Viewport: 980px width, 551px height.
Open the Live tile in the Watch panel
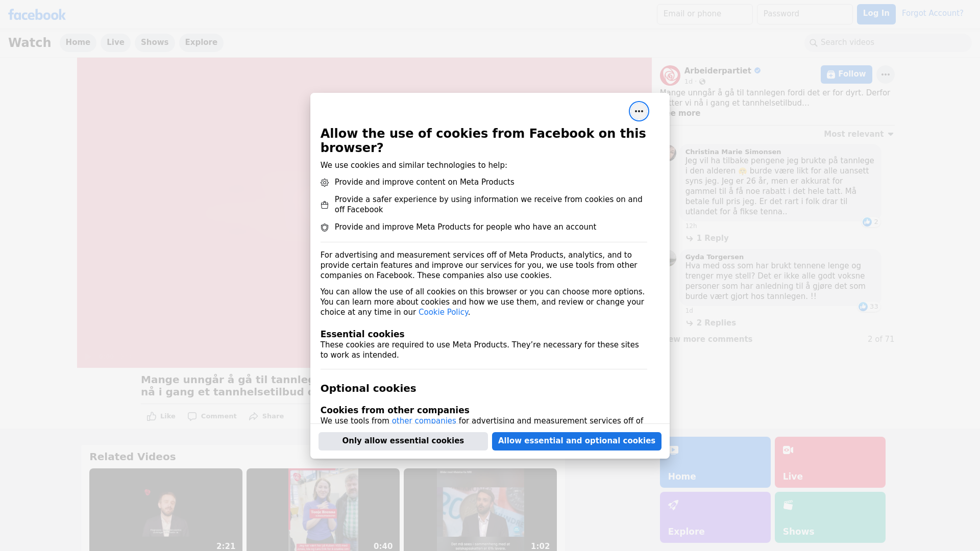tap(830, 462)
